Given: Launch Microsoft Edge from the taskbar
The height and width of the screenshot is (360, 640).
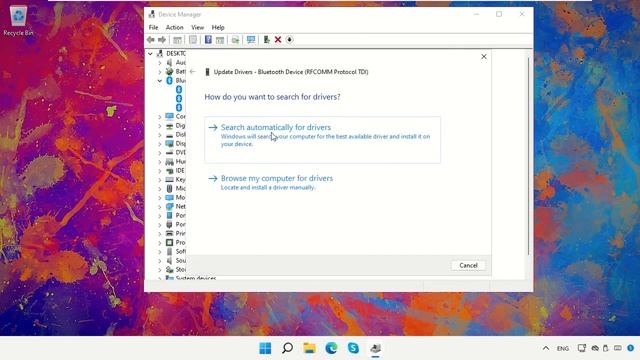Looking at the screenshot, I should point(331,348).
